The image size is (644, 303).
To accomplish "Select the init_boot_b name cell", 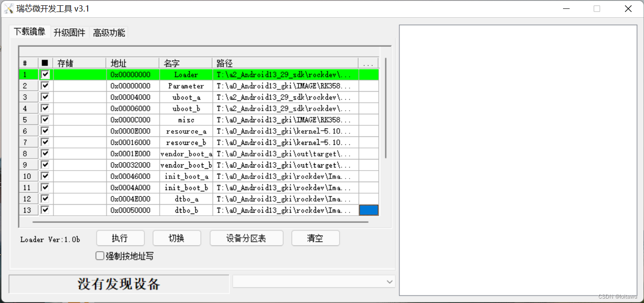I will tap(186, 187).
